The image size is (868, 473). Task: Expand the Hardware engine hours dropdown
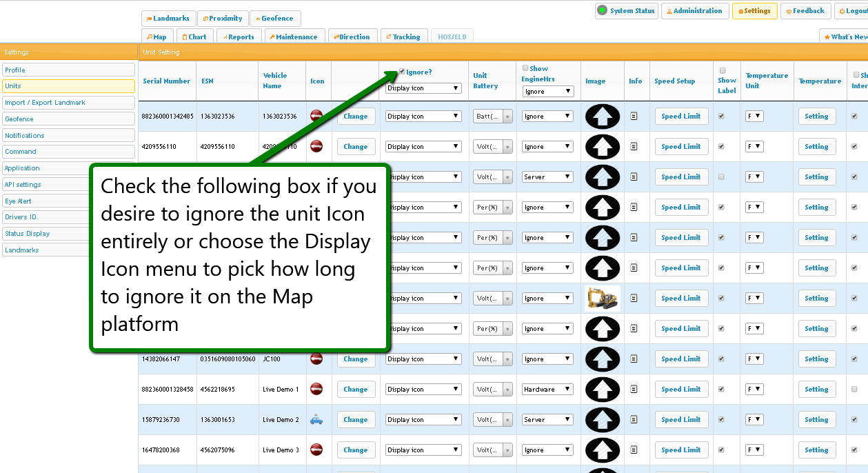[547, 390]
